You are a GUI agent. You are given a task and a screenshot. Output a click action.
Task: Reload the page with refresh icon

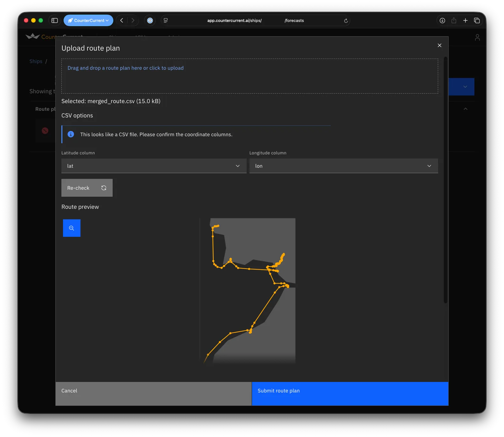[346, 21]
